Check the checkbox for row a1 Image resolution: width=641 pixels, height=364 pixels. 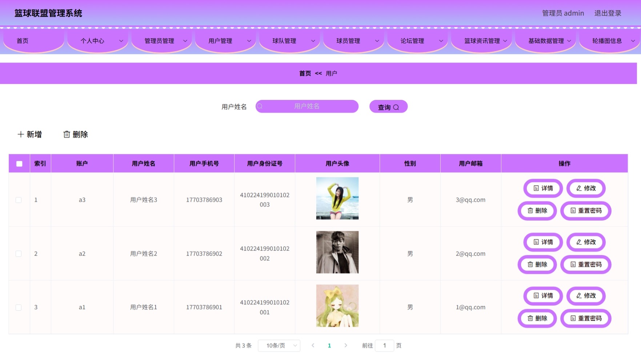[19, 307]
